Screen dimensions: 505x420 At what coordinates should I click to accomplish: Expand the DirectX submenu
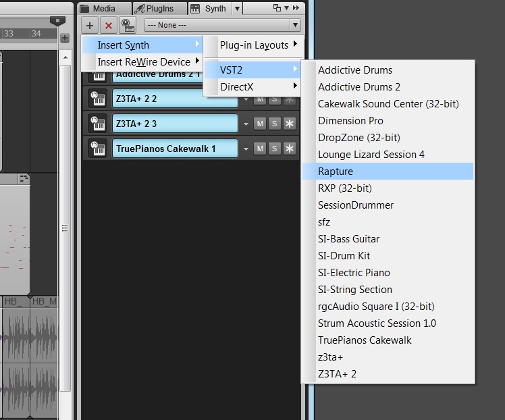point(252,86)
